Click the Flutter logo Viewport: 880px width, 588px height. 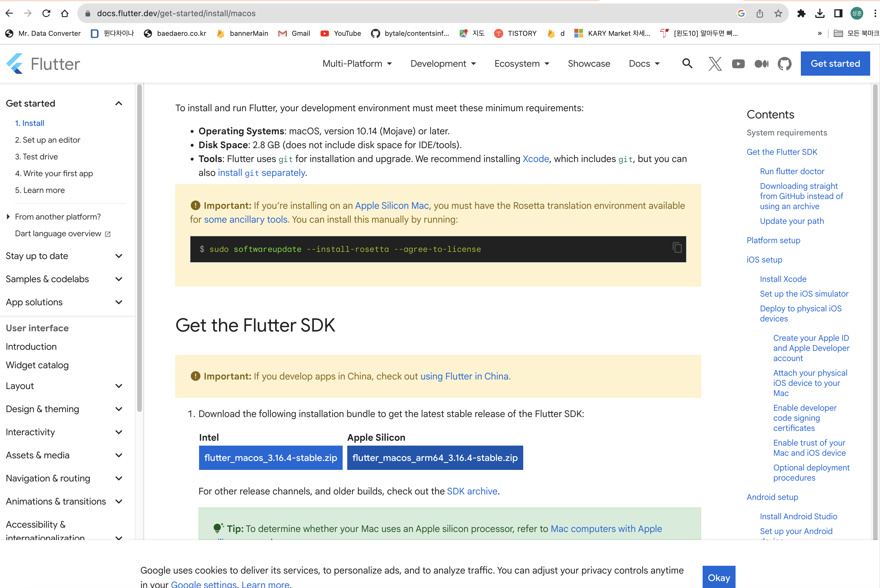(43, 64)
